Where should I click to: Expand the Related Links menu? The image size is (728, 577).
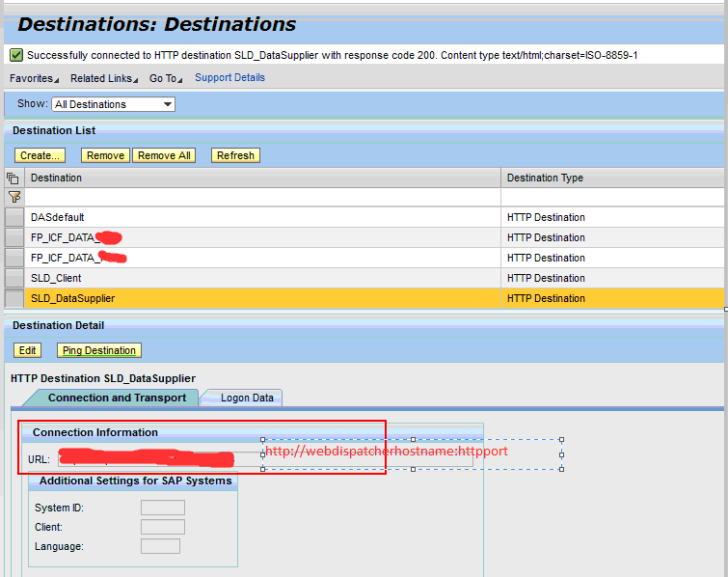104,78
